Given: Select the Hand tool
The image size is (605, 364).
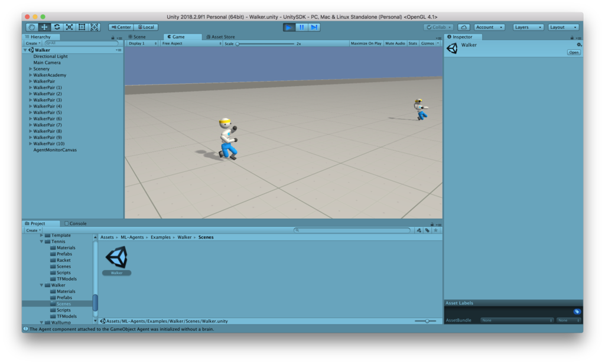Looking at the screenshot, I should (32, 27).
